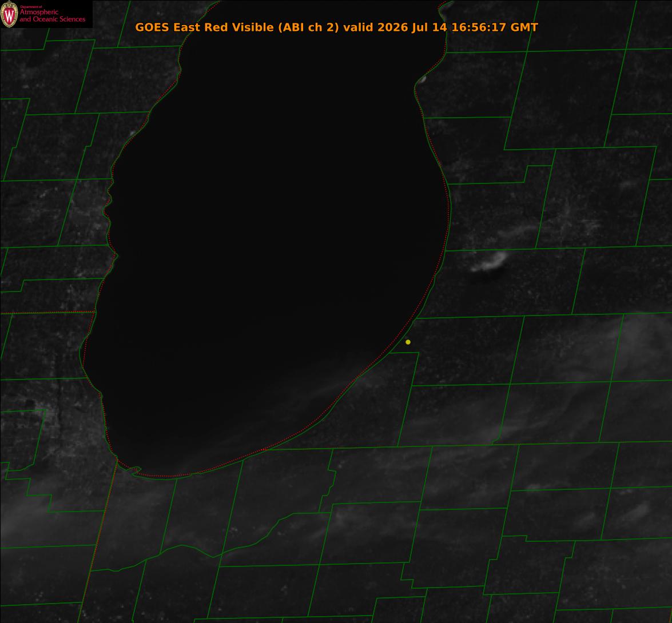672x623 pixels.
Task: Click the 'Department of' small text in logo
Action: [31, 7]
